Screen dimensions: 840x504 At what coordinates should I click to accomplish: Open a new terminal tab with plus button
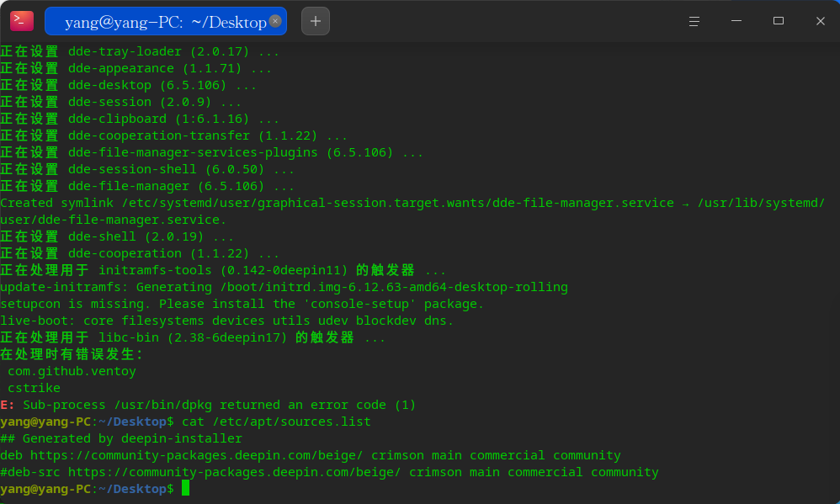click(x=316, y=21)
